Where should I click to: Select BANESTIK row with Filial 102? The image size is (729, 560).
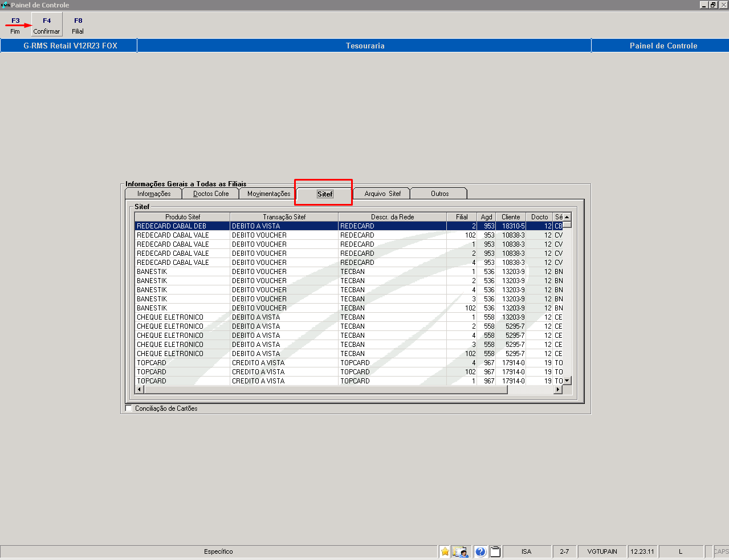[x=348, y=308]
